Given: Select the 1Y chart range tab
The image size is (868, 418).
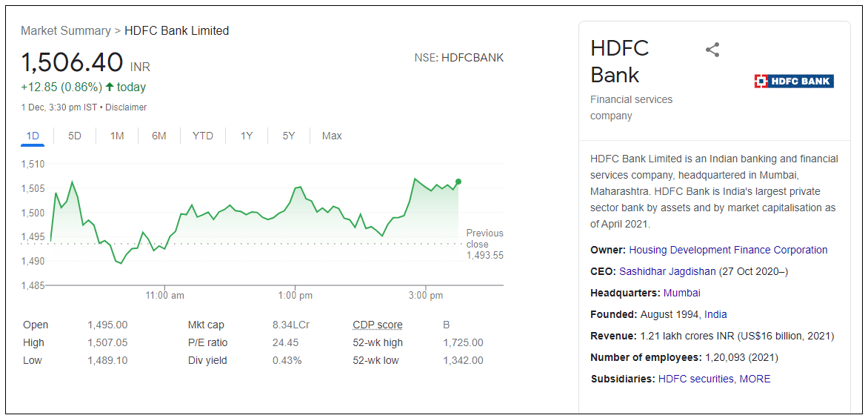Looking at the screenshot, I should click(247, 136).
